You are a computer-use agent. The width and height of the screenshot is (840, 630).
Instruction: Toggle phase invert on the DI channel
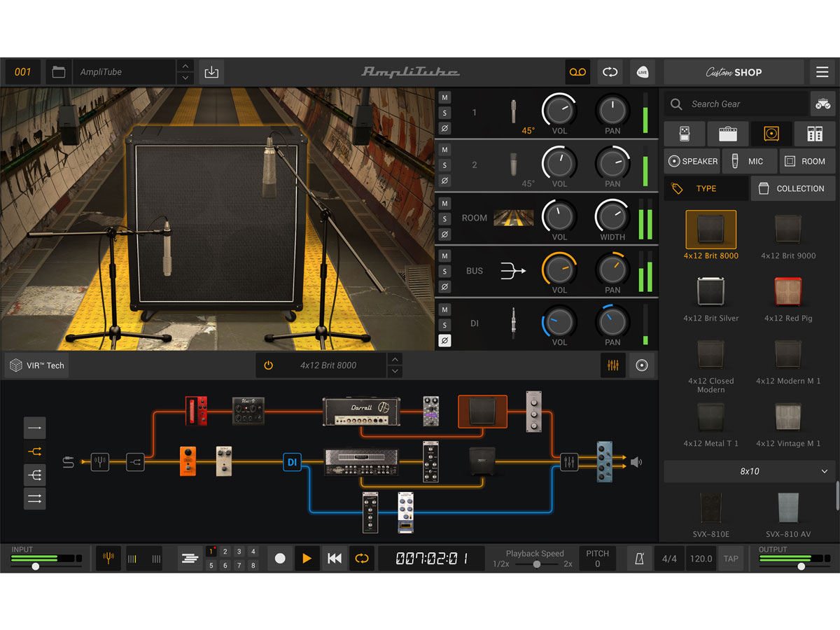pyautogui.click(x=444, y=341)
